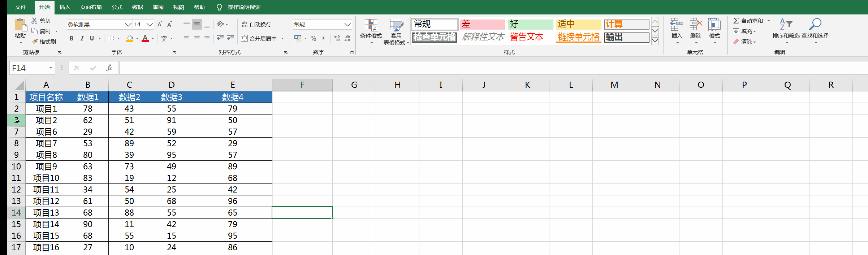The image size is (868, 255).
Task: Open the number format dropdown (常规)
Action: tap(347, 24)
